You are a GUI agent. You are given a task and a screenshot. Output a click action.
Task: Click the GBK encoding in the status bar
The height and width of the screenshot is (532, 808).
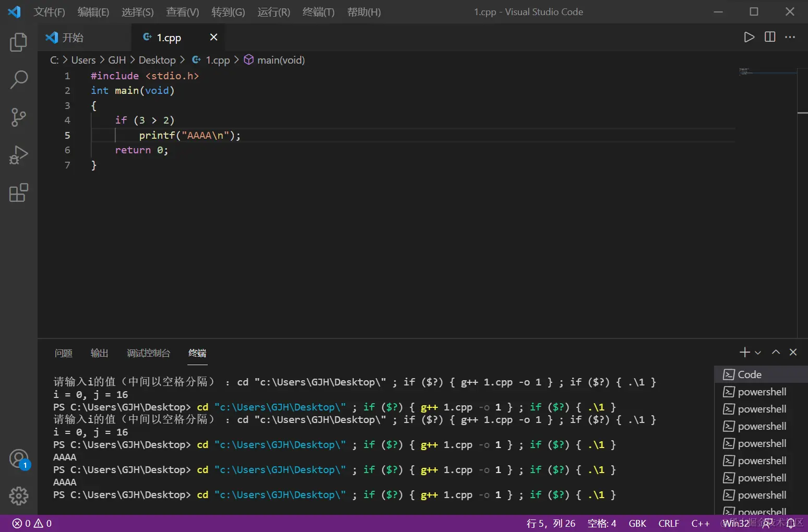637,523
